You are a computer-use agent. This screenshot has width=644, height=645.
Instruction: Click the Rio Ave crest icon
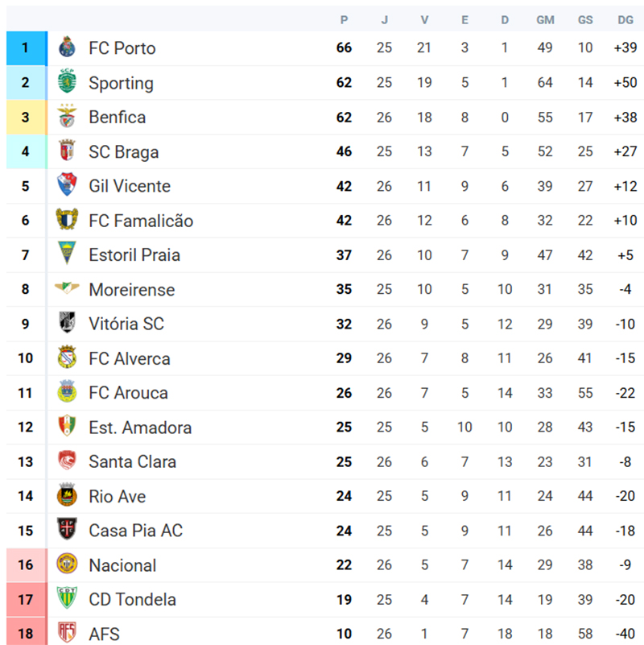pyautogui.click(x=68, y=496)
